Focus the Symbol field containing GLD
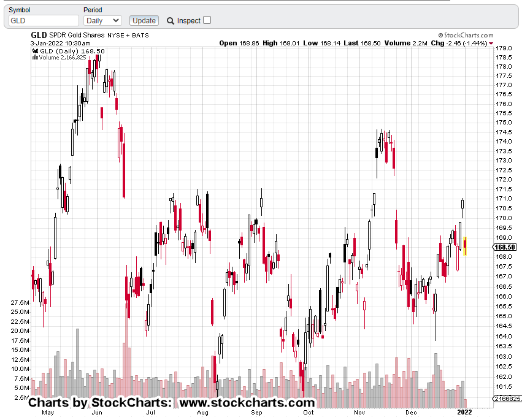 43,21
